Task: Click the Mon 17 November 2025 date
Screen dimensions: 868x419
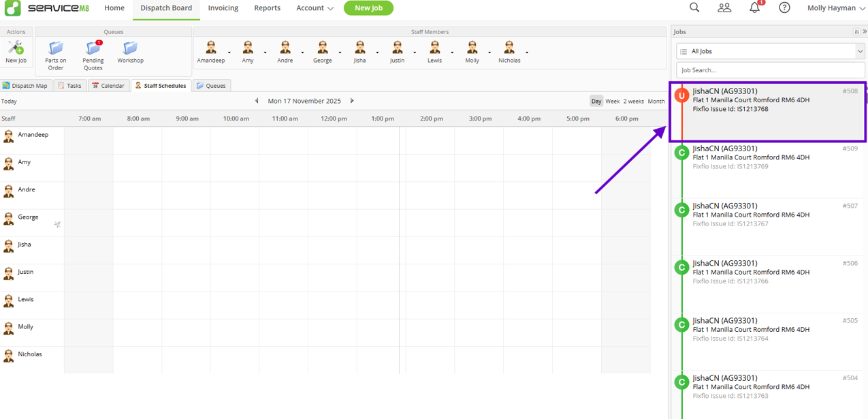Action: [x=304, y=101]
